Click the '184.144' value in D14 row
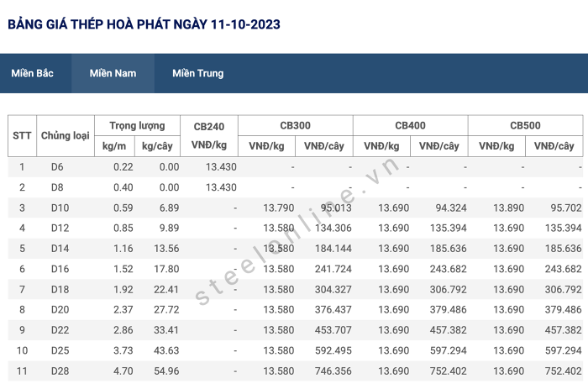Screen dimensions: 588x389 [x=333, y=249]
